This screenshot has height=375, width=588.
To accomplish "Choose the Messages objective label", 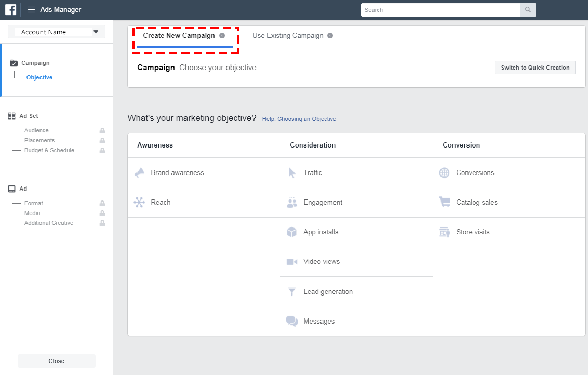I will (x=319, y=322).
